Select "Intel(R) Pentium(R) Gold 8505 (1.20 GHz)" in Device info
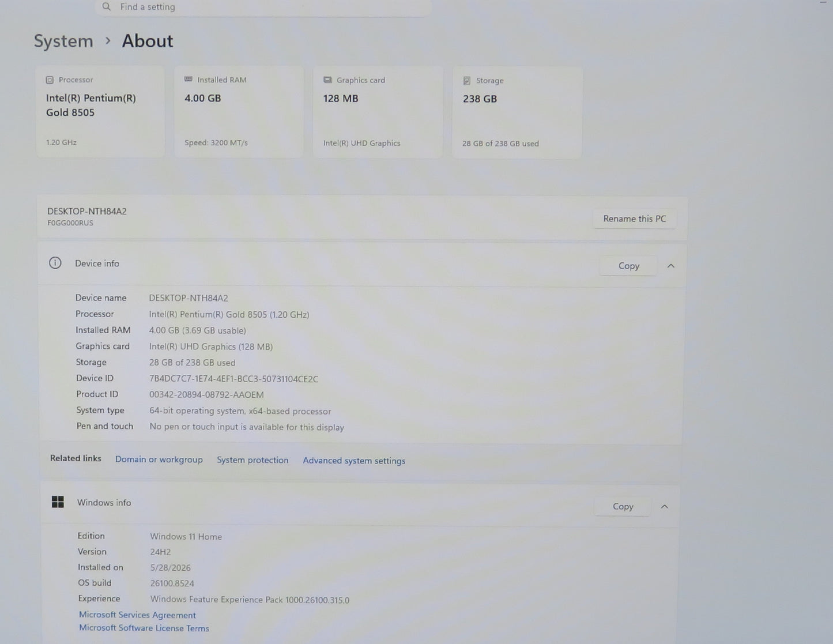Screen dimensions: 833x644 point(229,314)
